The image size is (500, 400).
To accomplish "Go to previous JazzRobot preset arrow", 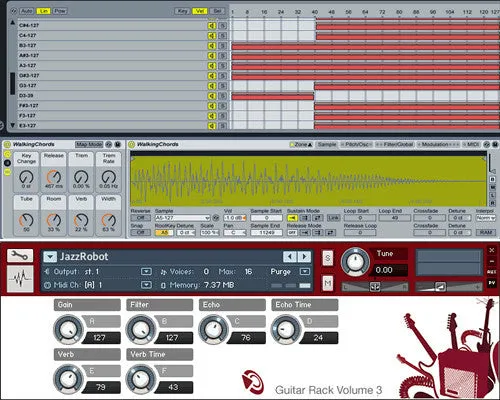I will pos(290,257).
